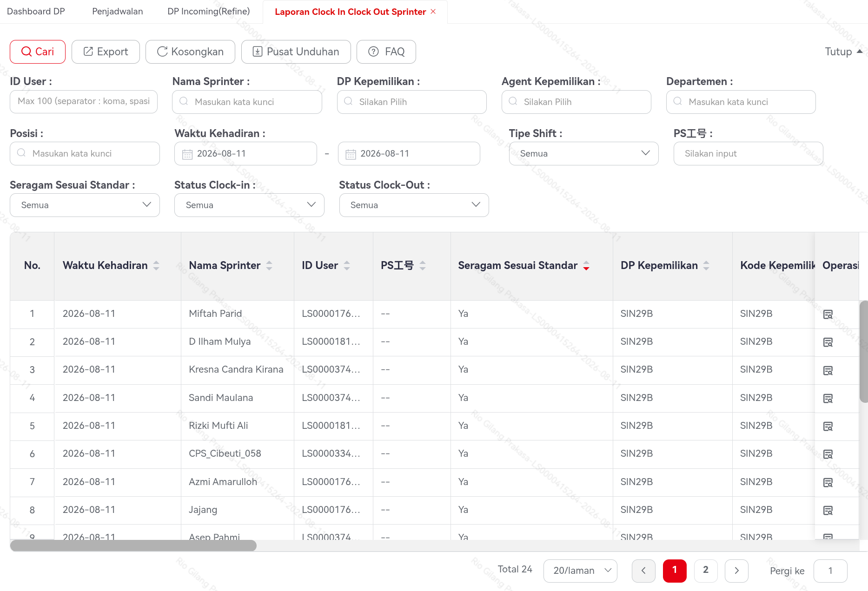The width and height of the screenshot is (868, 591).
Task: Click the 'Total 24' count
Action: (x=515, y=569)
